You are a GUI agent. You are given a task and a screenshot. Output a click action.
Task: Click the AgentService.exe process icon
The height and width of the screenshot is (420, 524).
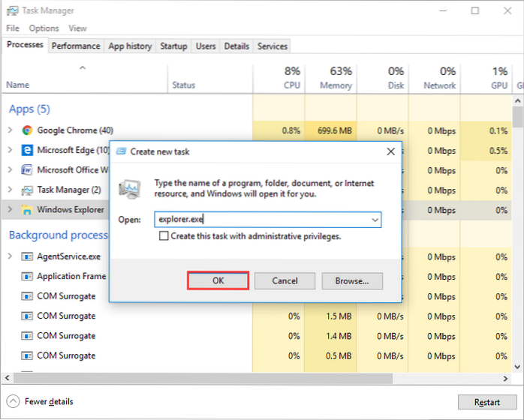[x=28, y=256]
